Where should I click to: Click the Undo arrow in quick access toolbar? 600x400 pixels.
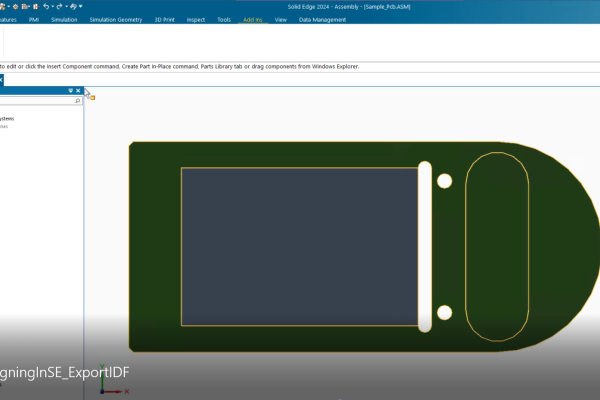pyautogui.click(x=46, y=6)
